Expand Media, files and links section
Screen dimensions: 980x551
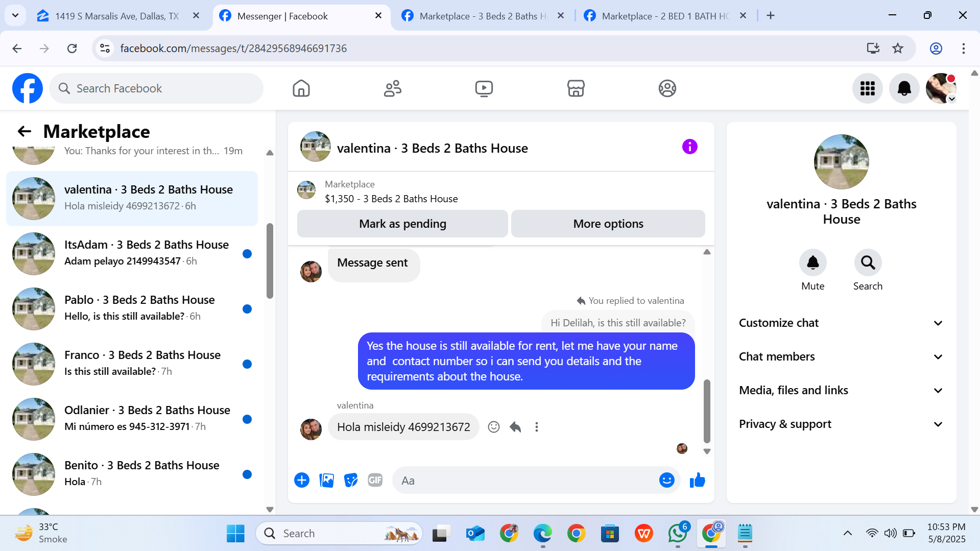click(841, 390)
